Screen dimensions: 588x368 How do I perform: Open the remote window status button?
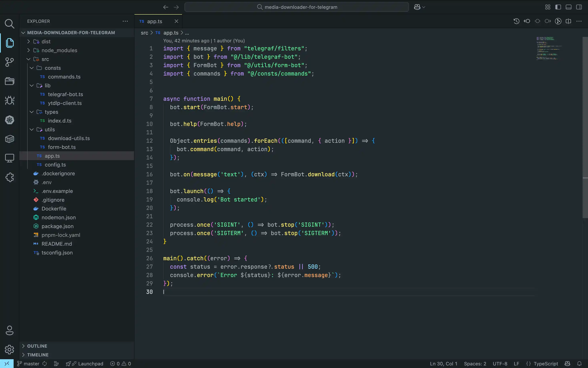7,364
